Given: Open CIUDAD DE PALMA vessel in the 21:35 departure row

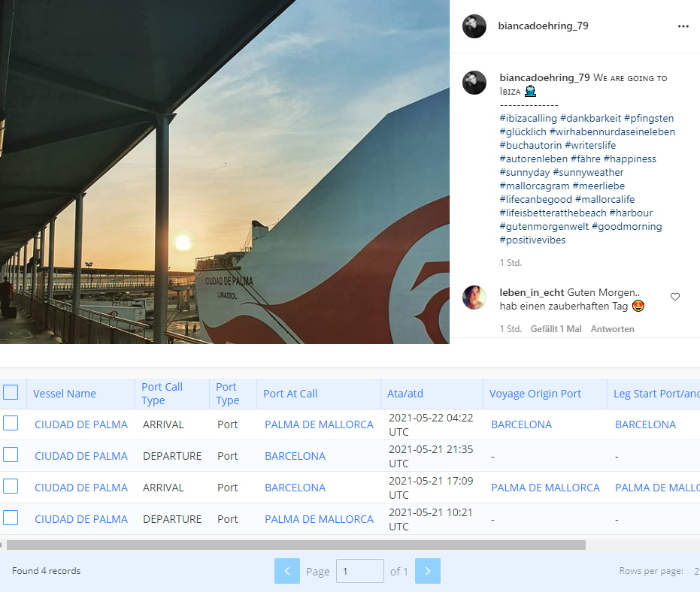Looking at the screenshot, I should coord(81,456).
